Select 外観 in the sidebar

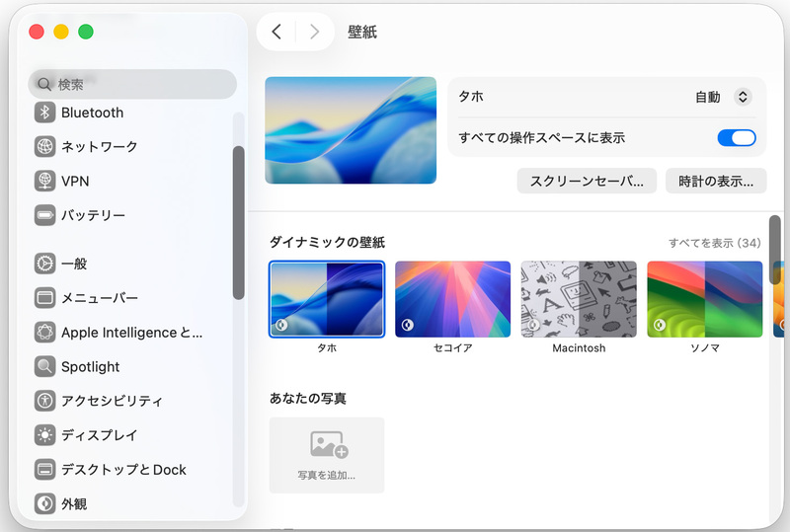pos(130,503)
